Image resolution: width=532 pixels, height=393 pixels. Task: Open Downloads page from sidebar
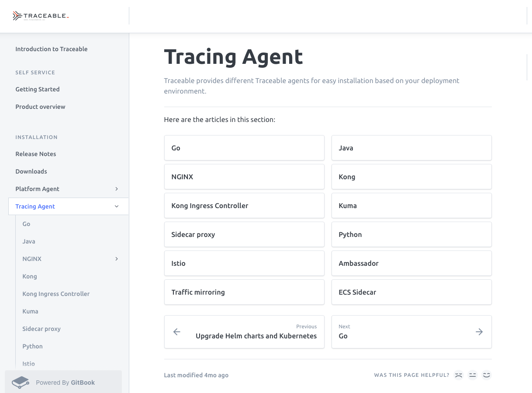(31, 171)
